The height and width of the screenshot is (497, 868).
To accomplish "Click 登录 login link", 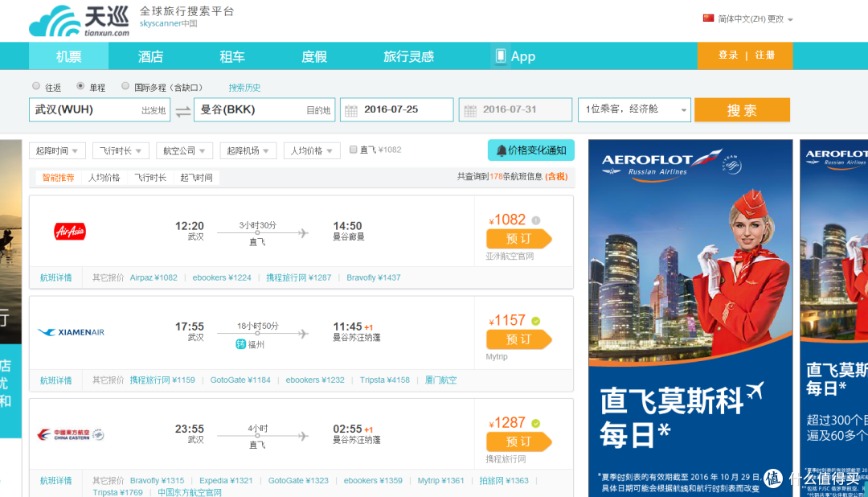I will (728, 55).
